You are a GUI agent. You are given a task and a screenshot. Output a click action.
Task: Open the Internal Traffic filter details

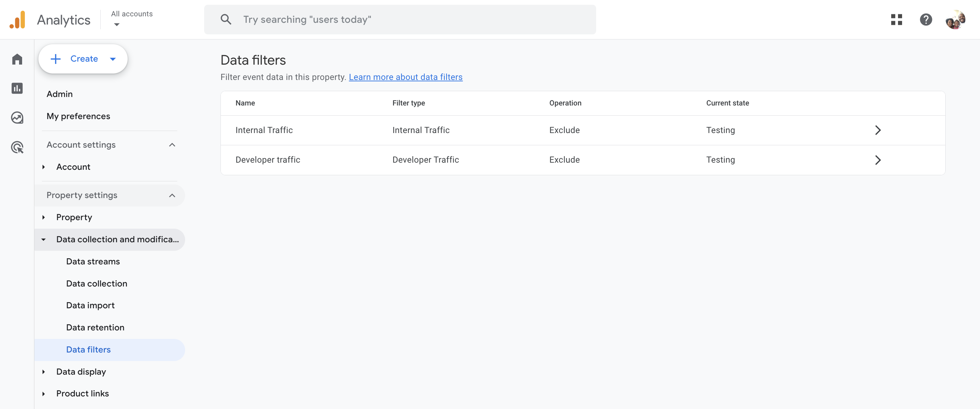[878, 129]
